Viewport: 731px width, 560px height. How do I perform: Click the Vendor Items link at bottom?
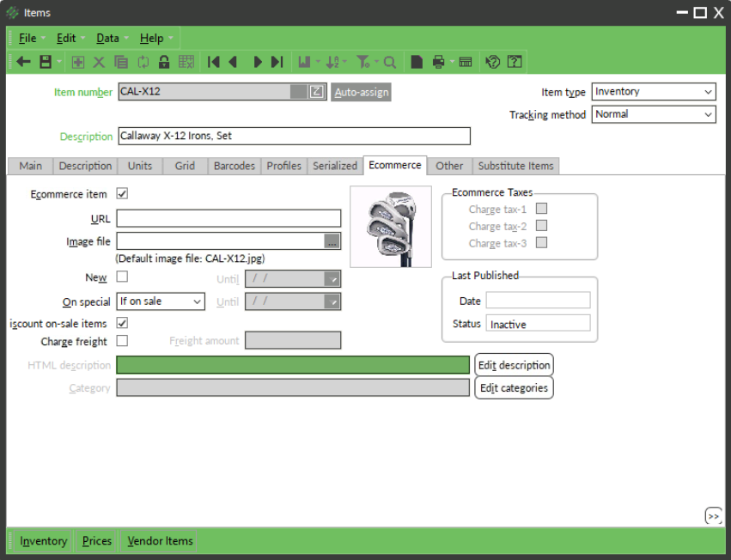[x=159, y=541]
